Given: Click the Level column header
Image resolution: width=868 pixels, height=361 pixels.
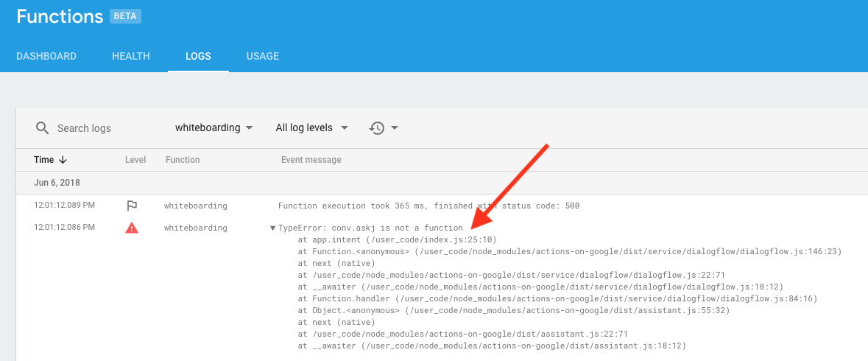Looking at the screenshot, I should click(x=135, y=159).
